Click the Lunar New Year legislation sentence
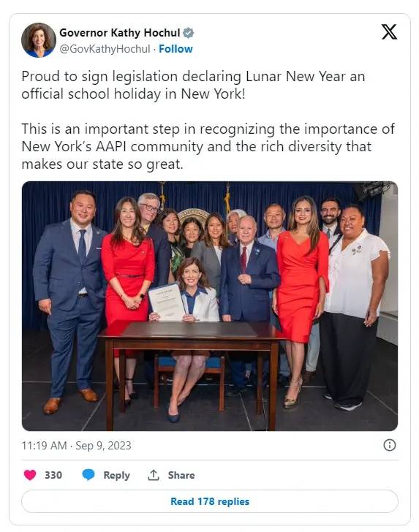 tap(193, 85)
